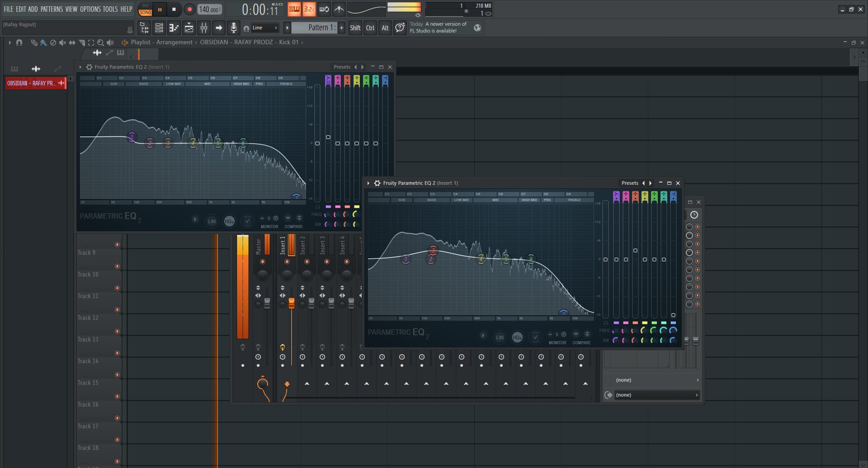This screenshot has height=468, width=868.
Task: Open the mixer from the toolbar
Action: (204, 28)
